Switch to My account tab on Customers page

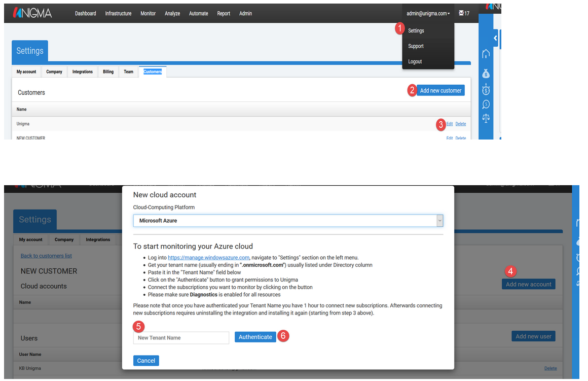tap(26, 72)
